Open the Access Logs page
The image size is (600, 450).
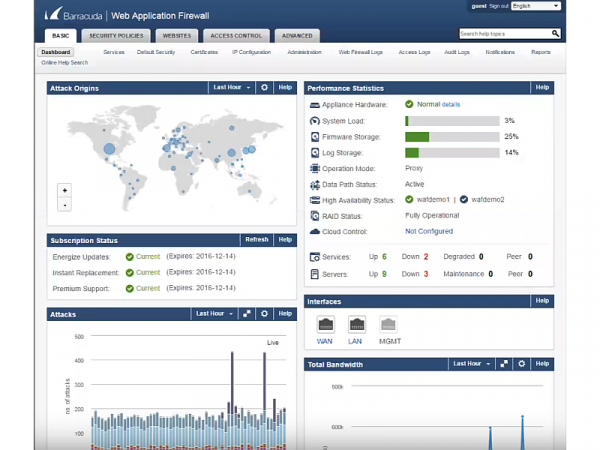pos(414,52)
